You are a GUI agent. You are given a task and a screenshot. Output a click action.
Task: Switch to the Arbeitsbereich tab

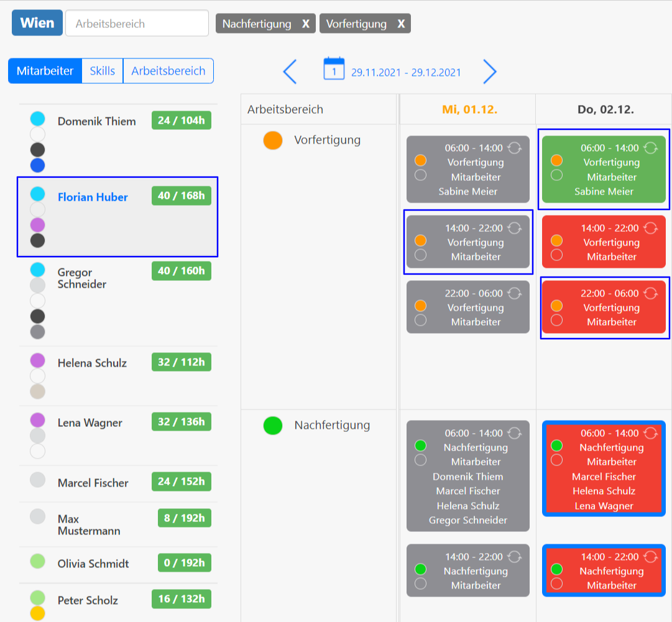pyautogui.click(x=168, y=71)
